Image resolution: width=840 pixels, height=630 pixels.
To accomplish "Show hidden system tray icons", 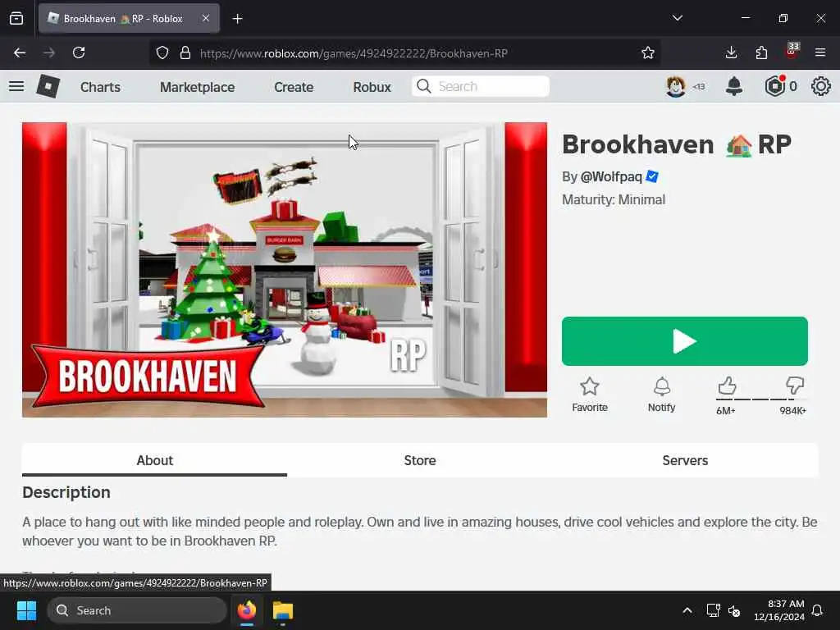I will coord(687,610).
